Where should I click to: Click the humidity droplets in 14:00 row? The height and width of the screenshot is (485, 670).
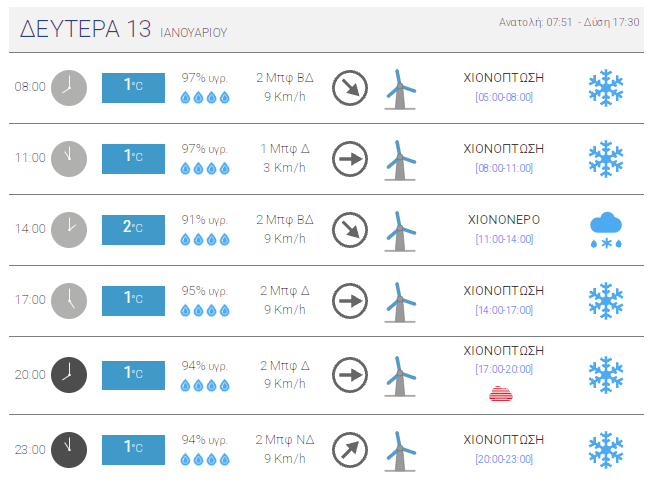click(204, 240)
